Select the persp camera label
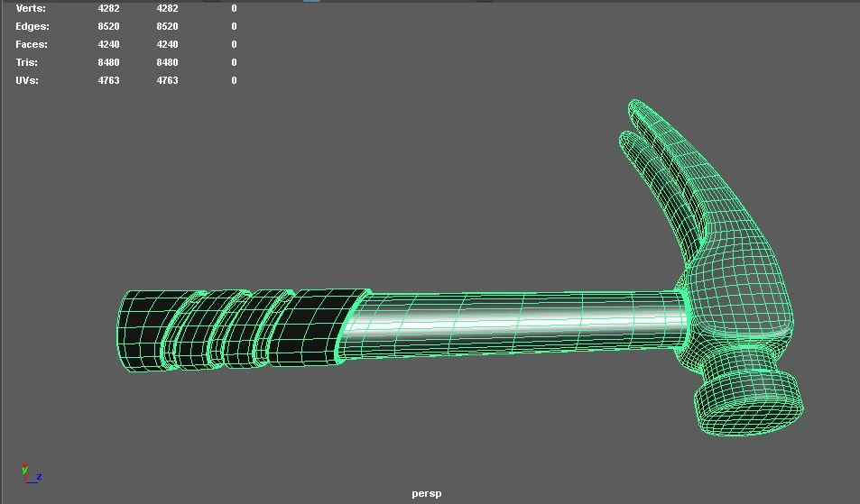The height and width of the screenshot is (504, 860). [x=427, y=493]
